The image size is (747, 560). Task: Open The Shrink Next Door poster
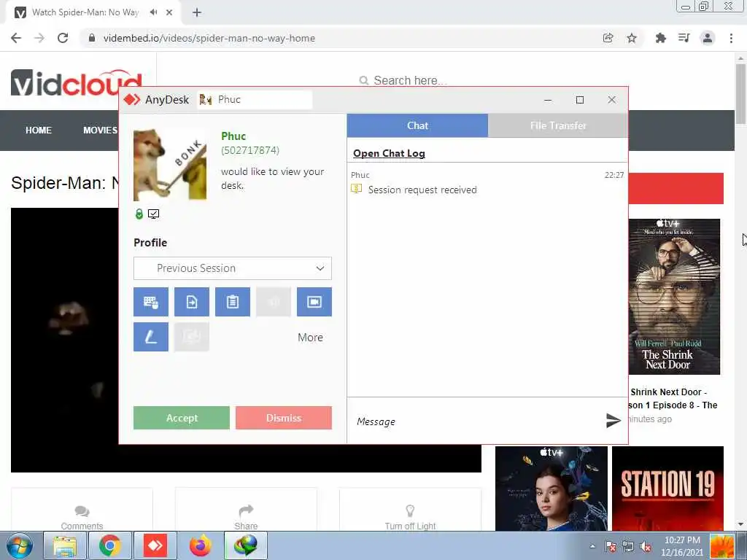coord(674,297)
